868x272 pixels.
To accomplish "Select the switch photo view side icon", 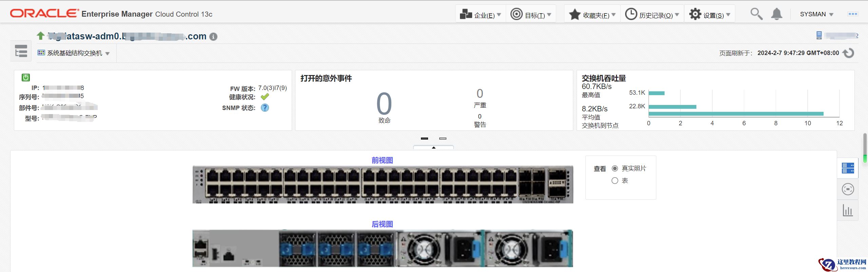I will pyautogui.click(x=848, y=168).
